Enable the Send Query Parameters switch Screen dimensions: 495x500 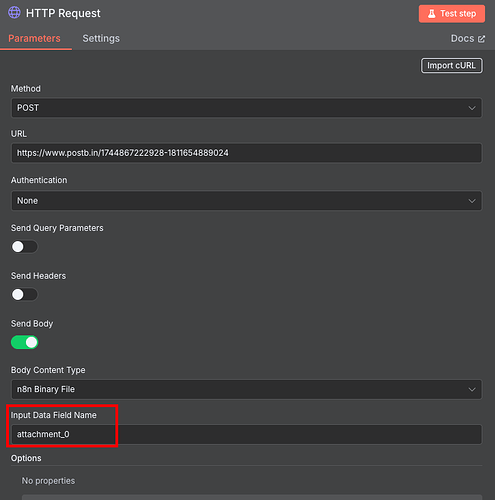(24, 247)
